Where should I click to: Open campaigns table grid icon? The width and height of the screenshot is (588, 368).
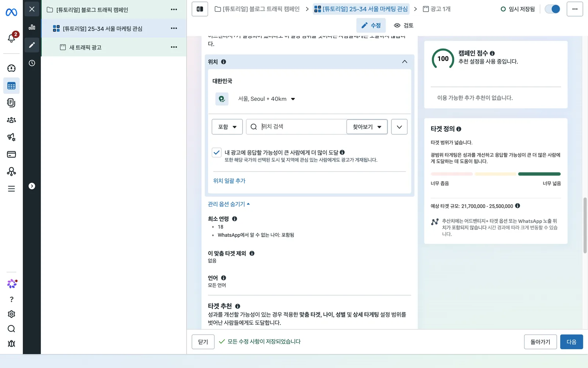tap(11, 86)
